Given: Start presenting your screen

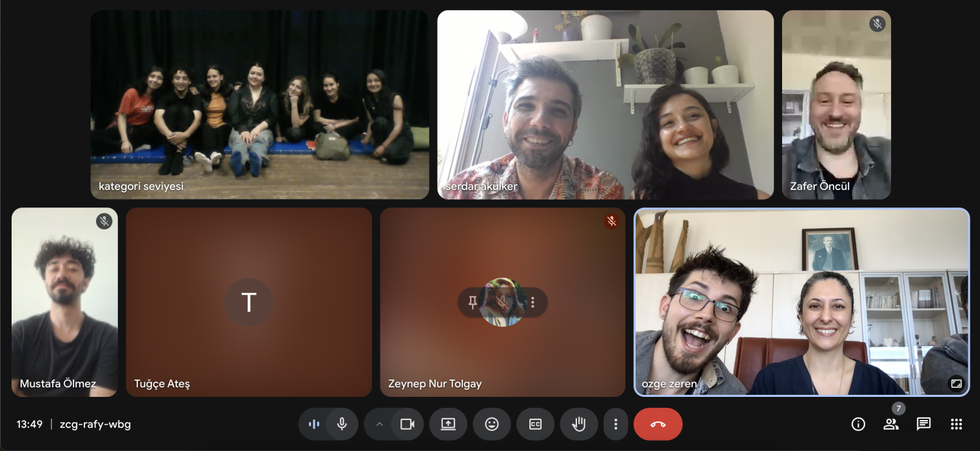Looking at the screenshot, I should [x=448, y=424].
